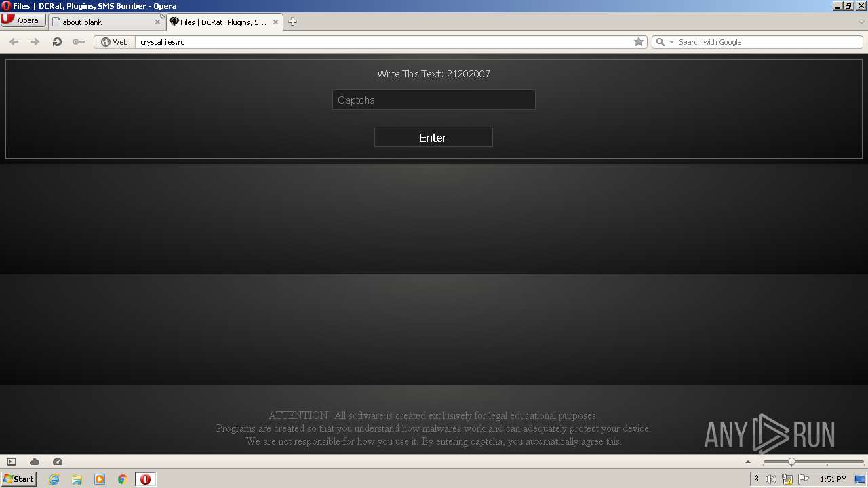Image resolution: width=868 pixels, height=488 pixels.
Task: Open volume speaker tray icon
Action: click(x=770, y=479)
